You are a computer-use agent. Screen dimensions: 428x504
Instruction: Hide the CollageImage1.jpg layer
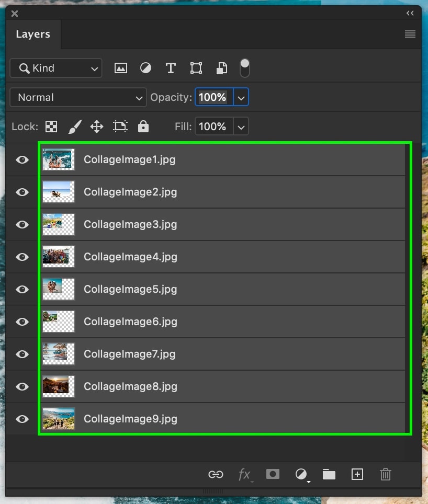22,160
